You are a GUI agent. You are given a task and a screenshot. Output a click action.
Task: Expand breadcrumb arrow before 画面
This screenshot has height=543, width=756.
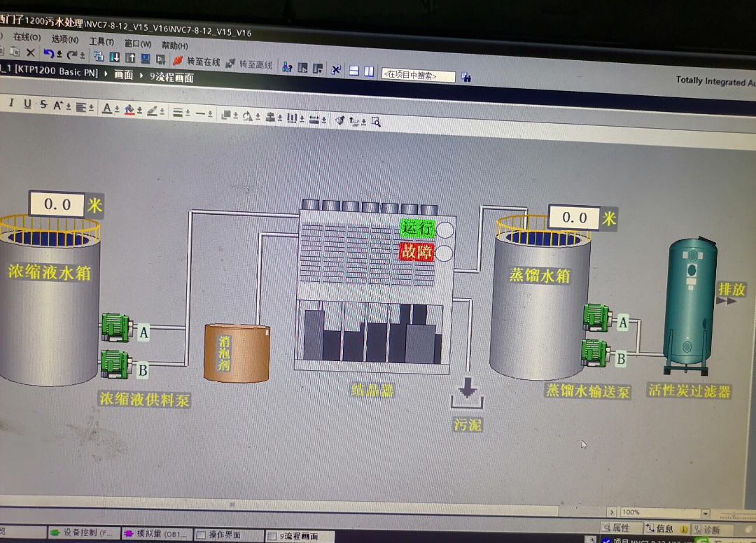[106, 73]
